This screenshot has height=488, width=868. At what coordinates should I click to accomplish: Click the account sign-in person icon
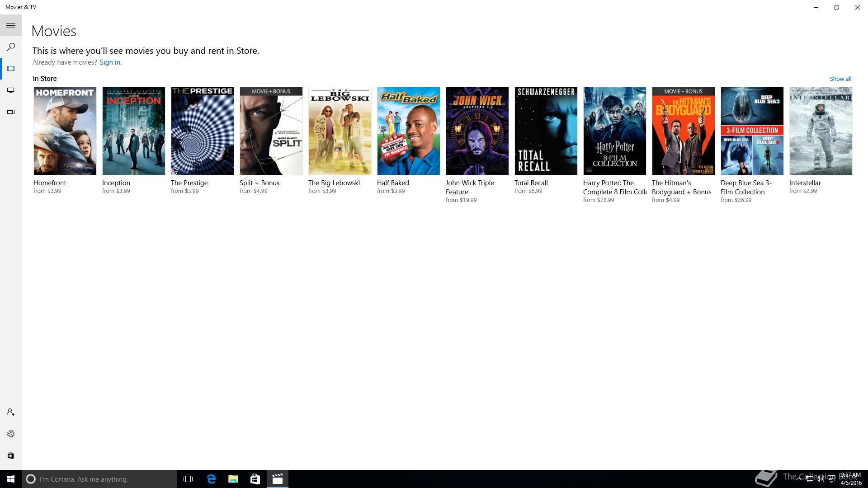pos(11,412)
